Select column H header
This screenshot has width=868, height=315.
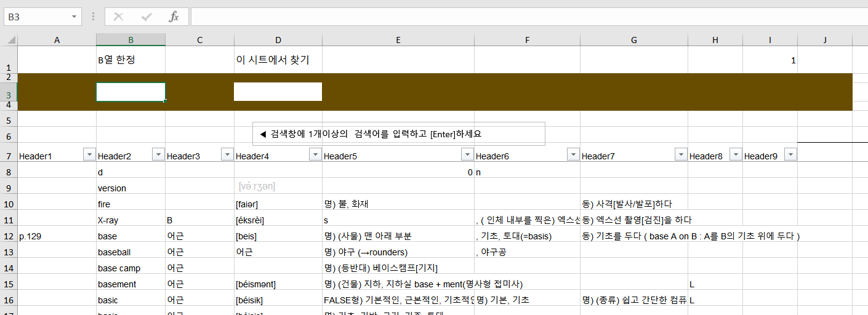pyautogui.click(x=715, y=40)
